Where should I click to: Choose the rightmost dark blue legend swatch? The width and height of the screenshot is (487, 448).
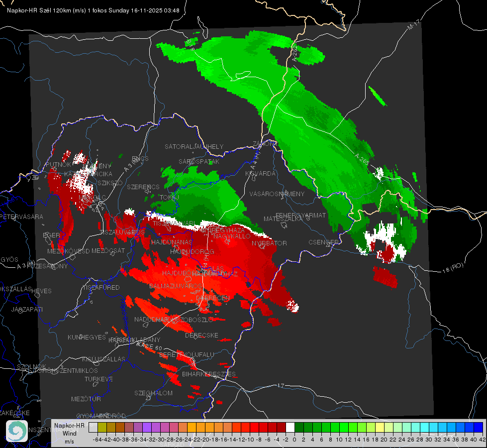pyautogui.click(x=479, y=428)
